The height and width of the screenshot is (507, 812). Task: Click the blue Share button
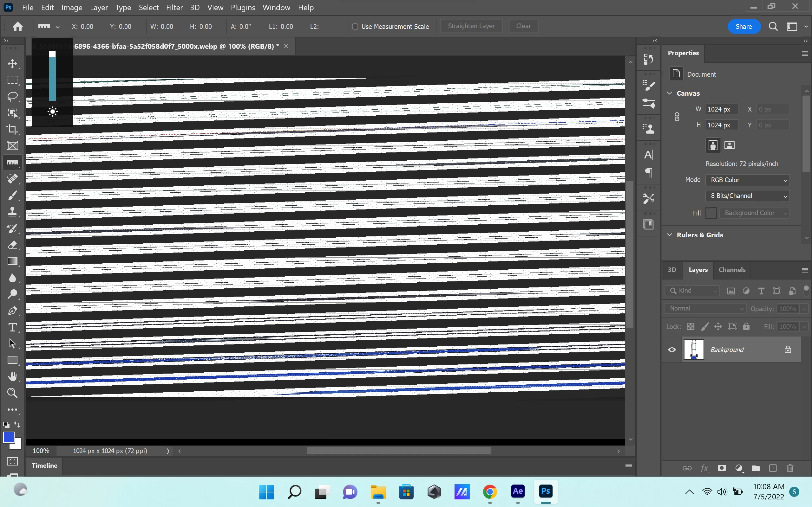743,27
